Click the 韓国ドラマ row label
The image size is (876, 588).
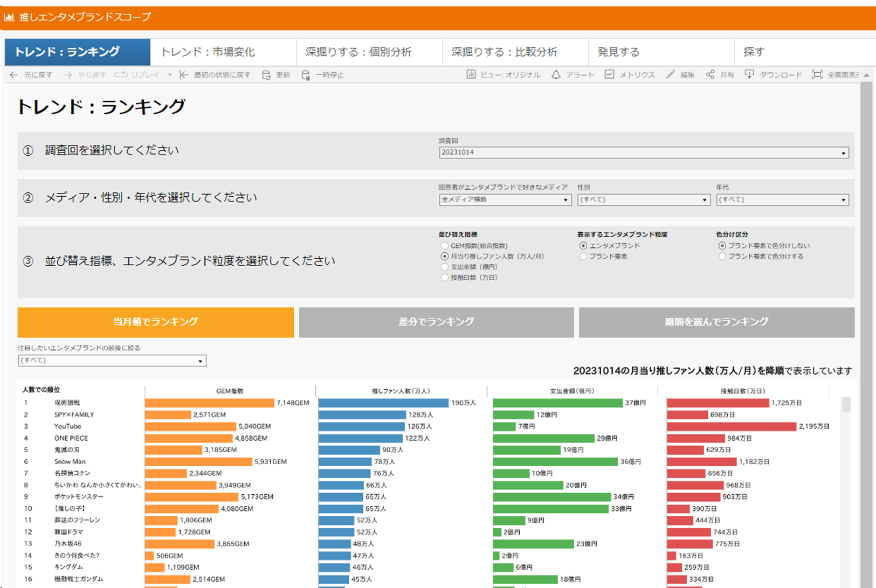pyautogui.click(x=68, y=532)
